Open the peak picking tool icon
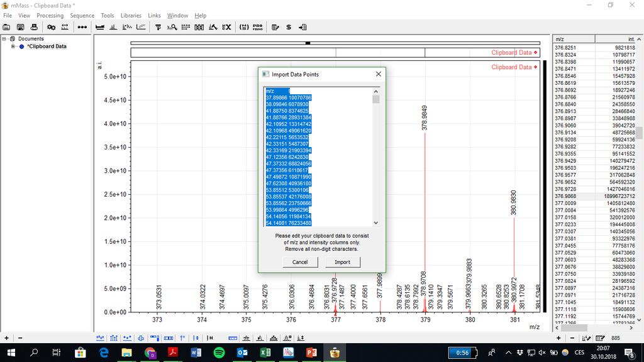The image size is (644, 362). click(x=113, y=27)
